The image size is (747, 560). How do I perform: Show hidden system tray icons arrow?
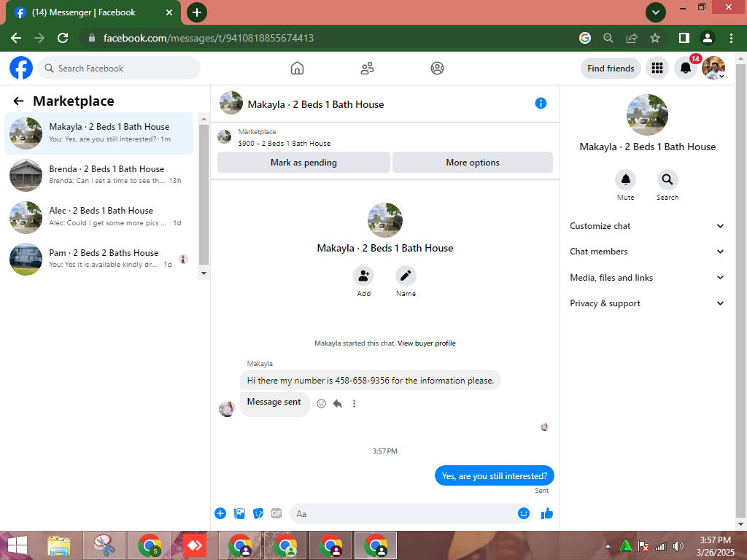tap(608, 546)
